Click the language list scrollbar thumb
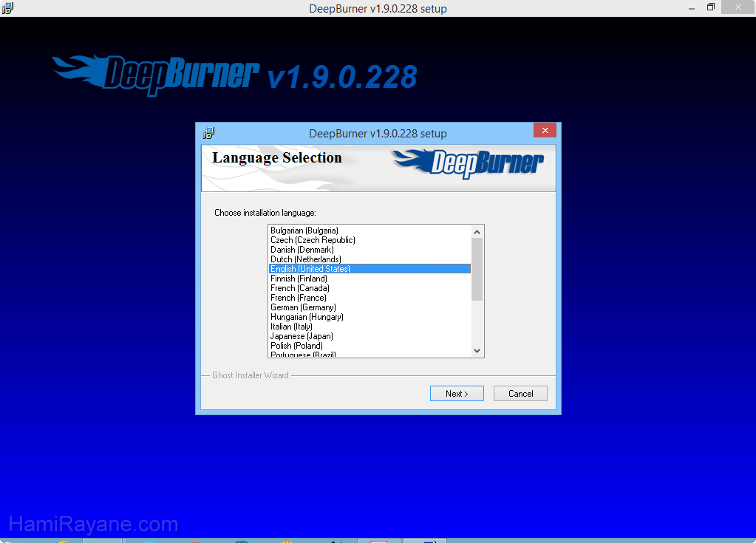The height and width of the screenshot is (543, 756). point(477,269)
